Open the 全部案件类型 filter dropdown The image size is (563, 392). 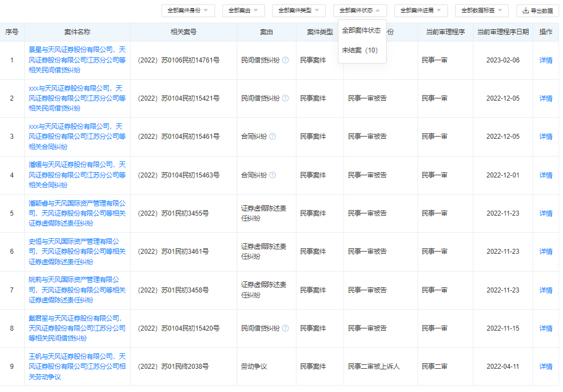[x=299, y=11]
